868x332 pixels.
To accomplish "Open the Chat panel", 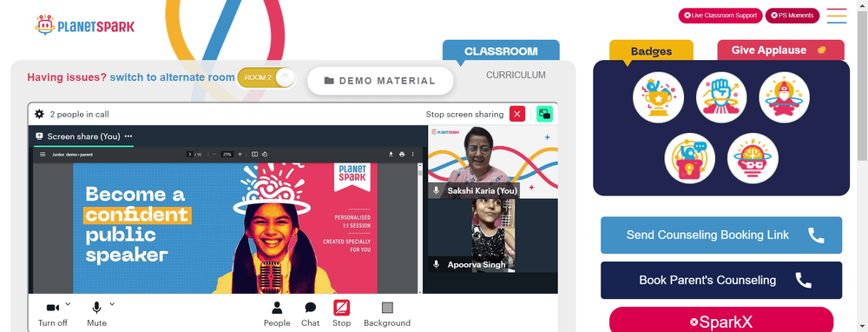I will (x=311, y=314).
